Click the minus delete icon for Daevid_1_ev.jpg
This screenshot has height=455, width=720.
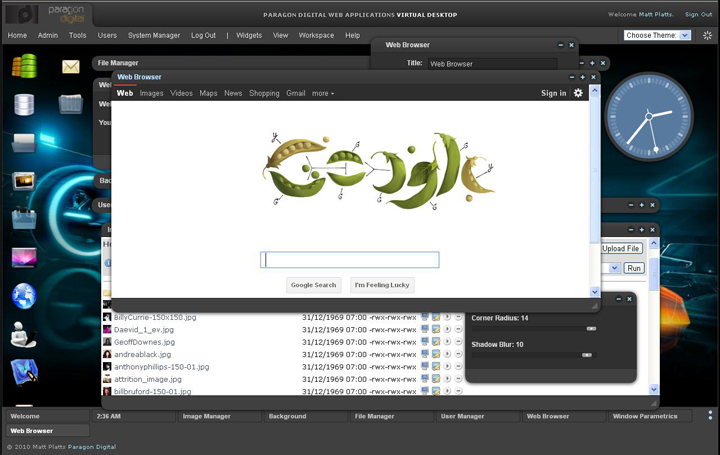coord(458,329)
